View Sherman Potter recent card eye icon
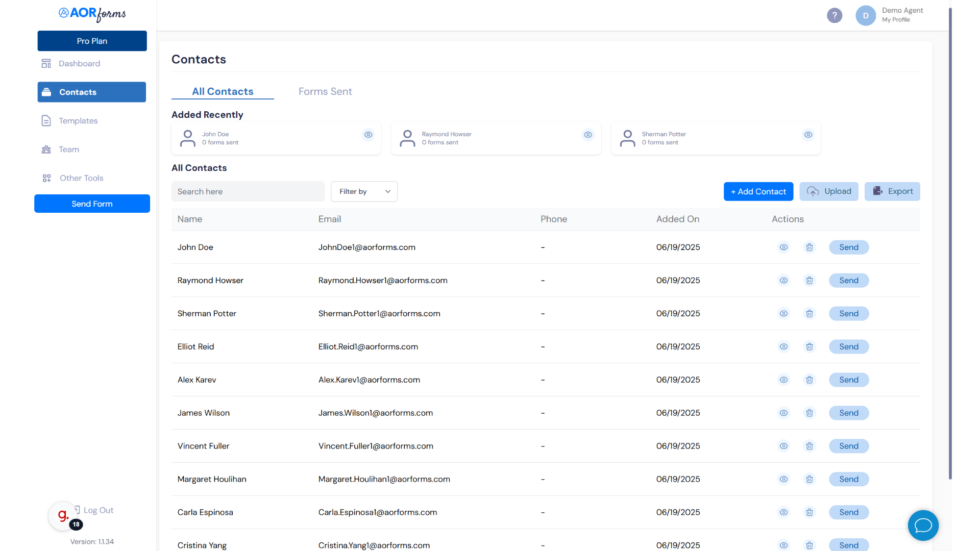 click(x=808, y=135)
